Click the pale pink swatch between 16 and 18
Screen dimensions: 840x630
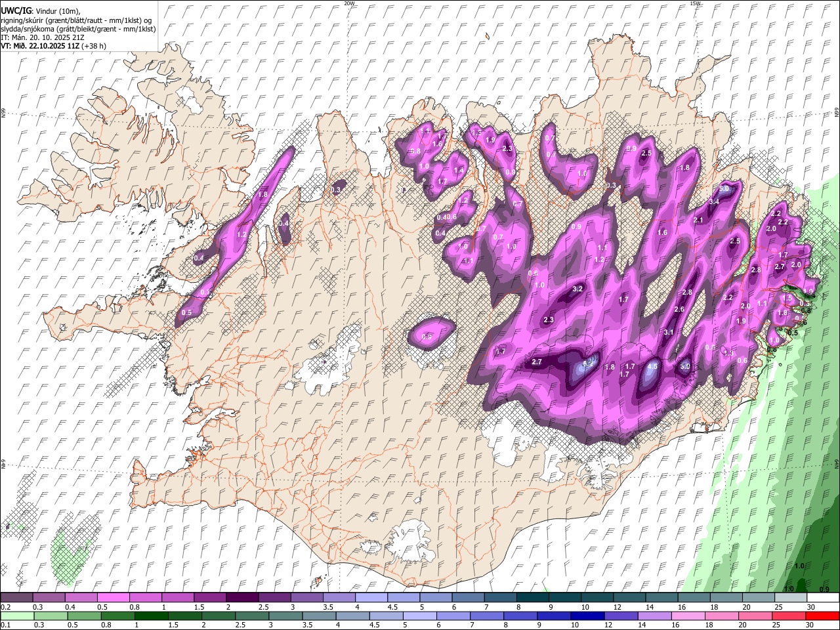click(688, 616)
